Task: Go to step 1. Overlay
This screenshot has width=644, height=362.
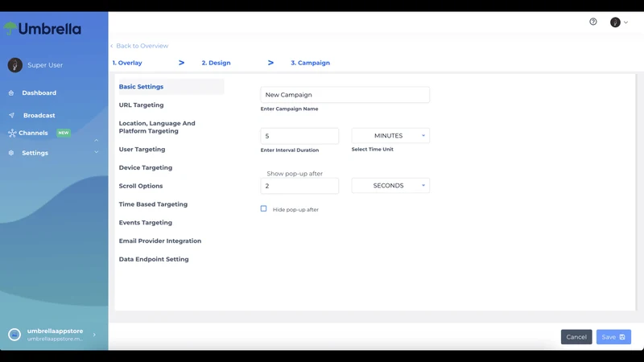Action: [127, 63]
